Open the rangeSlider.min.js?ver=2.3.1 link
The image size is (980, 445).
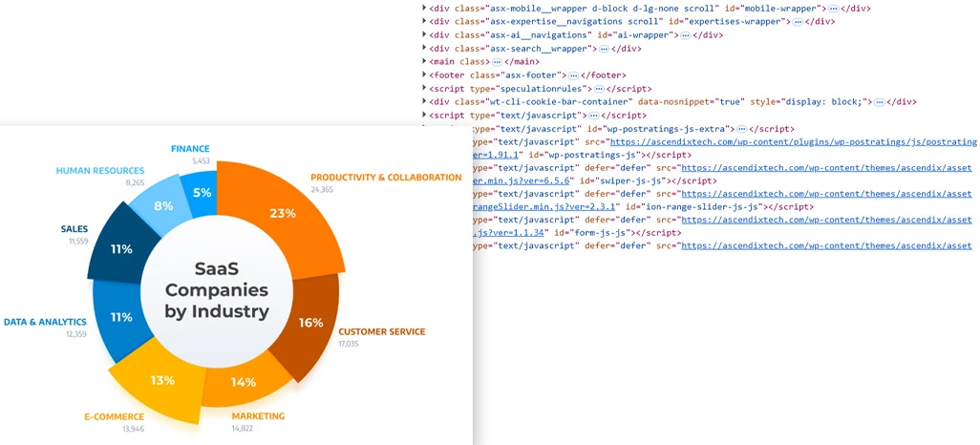pyautogui.click(x=544, y=207)
